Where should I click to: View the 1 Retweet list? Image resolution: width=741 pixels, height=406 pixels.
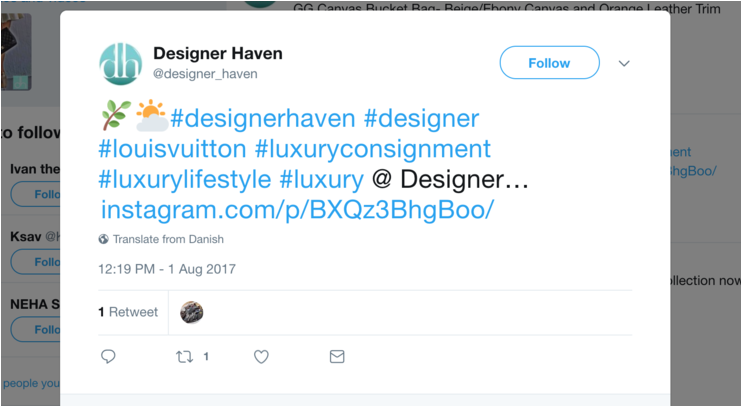128,312
